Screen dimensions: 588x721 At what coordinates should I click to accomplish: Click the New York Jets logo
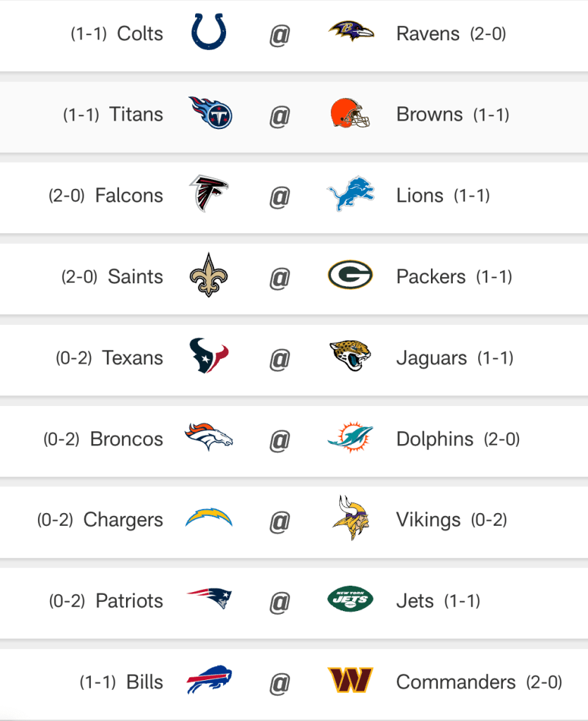point(350,600)
